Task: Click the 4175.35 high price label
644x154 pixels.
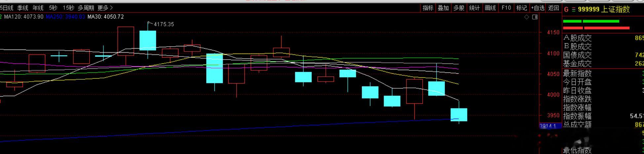Action: 164,24
